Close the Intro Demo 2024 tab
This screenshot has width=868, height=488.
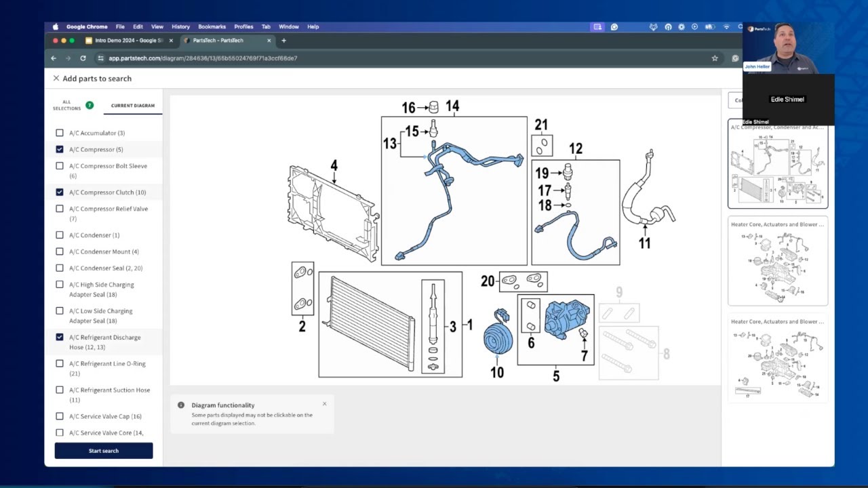pyautogui.click(x=171, y=41)
